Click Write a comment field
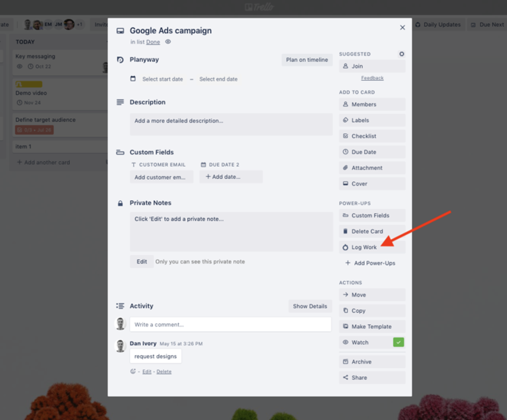 [x=231, y=325]
